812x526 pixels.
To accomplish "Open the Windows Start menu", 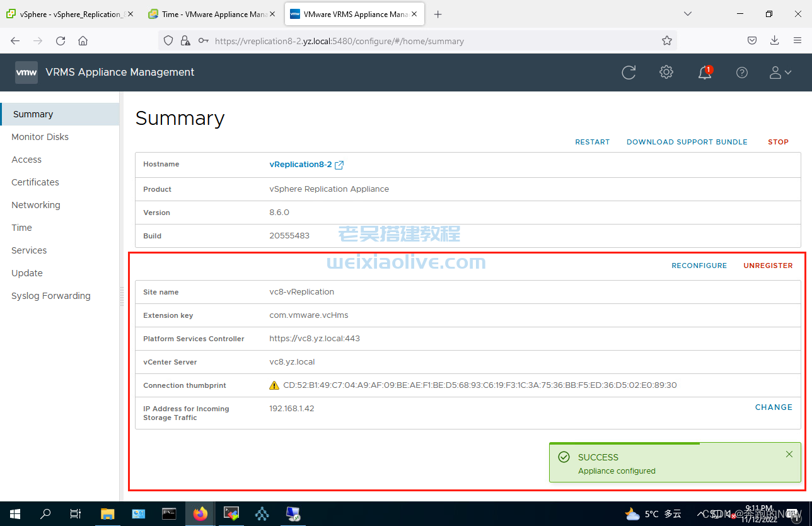I will 15,514.
